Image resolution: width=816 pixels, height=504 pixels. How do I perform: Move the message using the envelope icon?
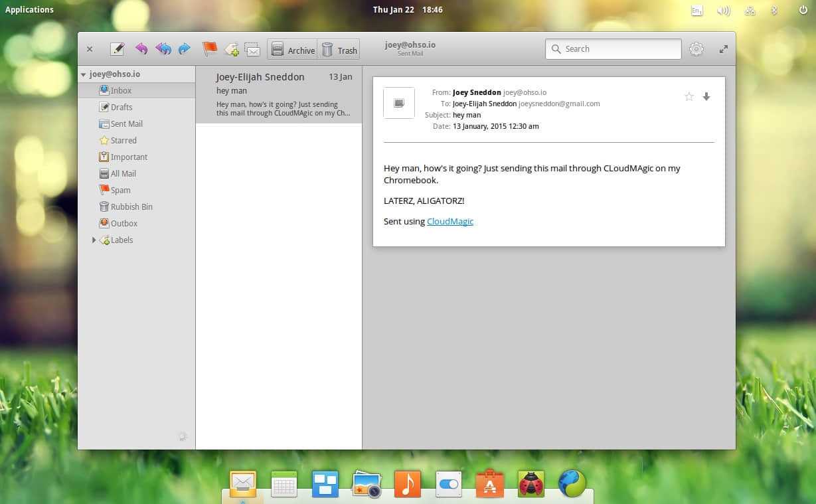[x=252, y=48]
